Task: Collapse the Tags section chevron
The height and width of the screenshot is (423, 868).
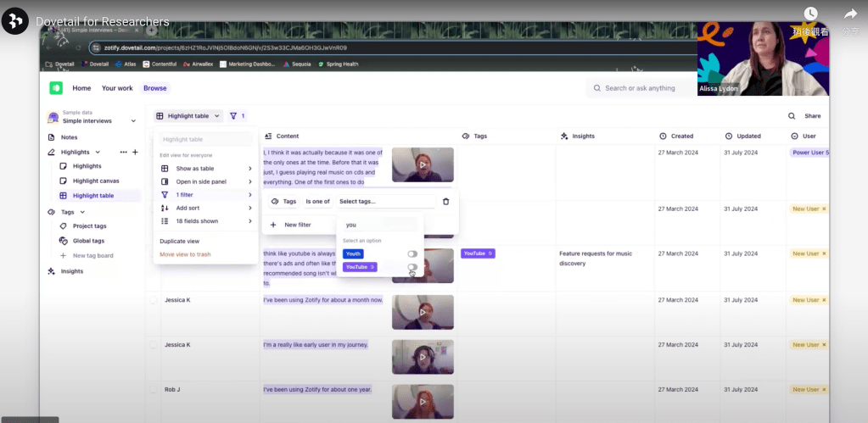Action: 82,212
